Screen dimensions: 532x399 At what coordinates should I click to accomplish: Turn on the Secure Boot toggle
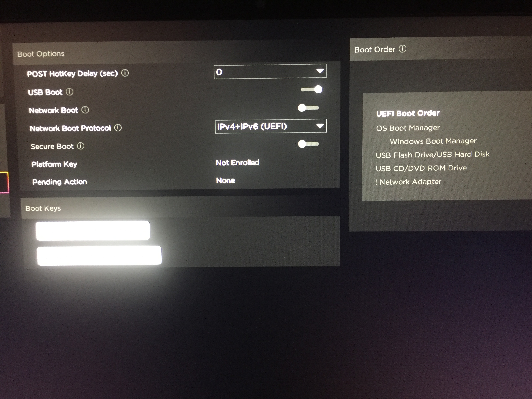pyautogui.click(x=308, y=144)
